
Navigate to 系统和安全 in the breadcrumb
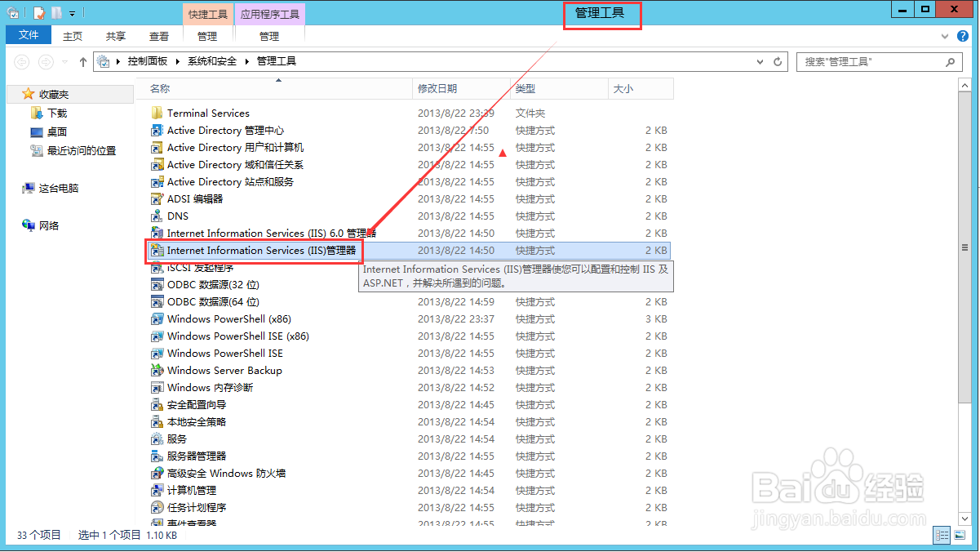[212, 61]
